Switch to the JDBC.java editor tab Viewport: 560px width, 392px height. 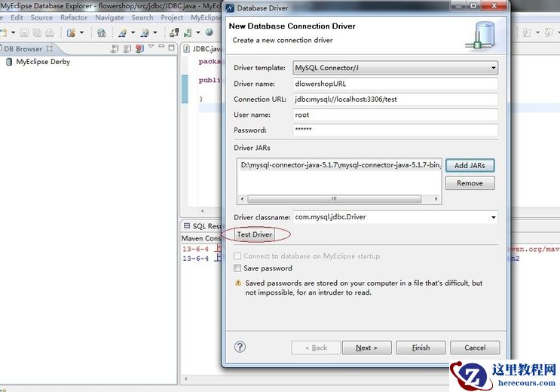pos(207,48)
